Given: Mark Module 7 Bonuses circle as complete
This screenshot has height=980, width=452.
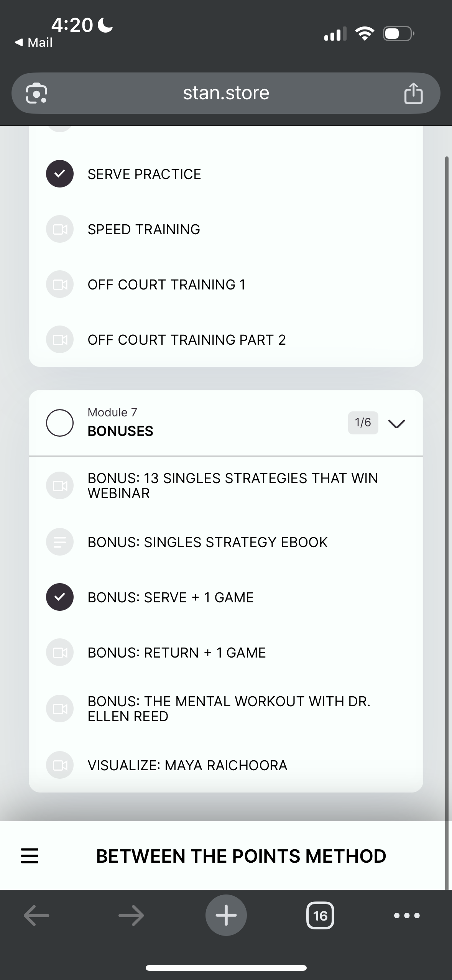Looking at the screenshot, I should [60, 423].
